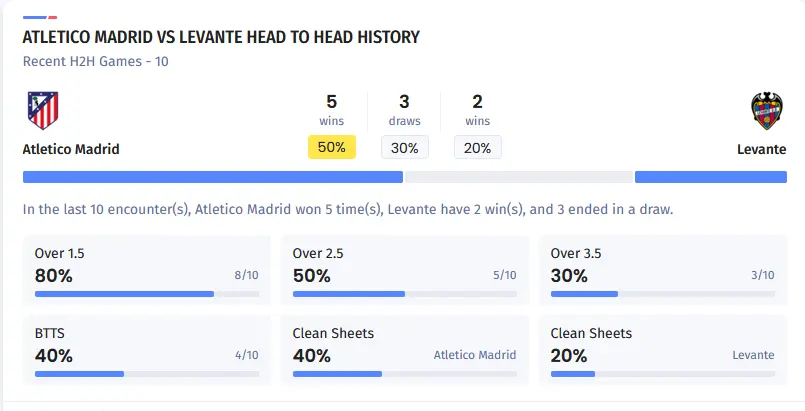805x411 pixels.
Task: Select the Atletico Madrid team name
Action: pos(71,149)
